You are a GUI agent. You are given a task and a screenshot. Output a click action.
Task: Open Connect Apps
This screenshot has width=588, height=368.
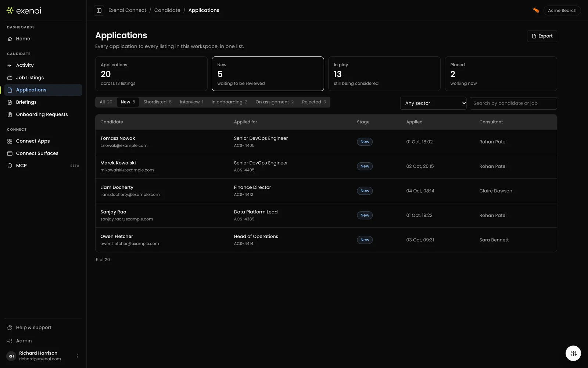pyautogui.click(x=43, y=141)
